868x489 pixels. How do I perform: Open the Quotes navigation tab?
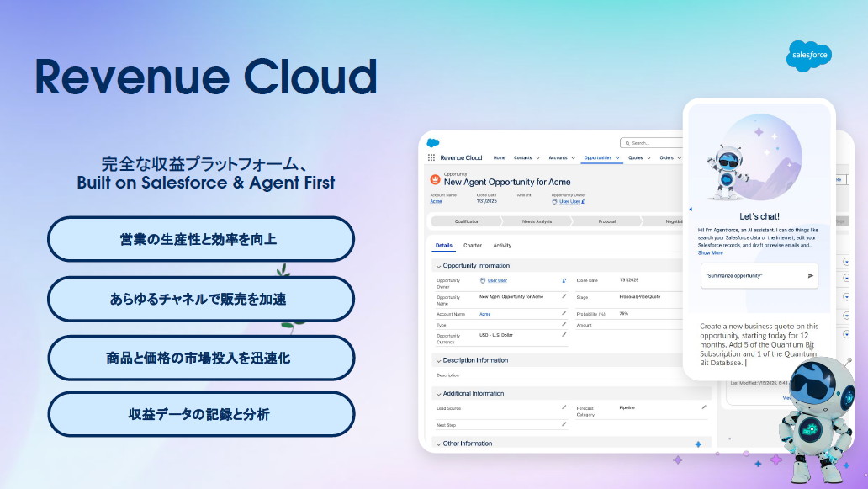click(x=636, y=158)
